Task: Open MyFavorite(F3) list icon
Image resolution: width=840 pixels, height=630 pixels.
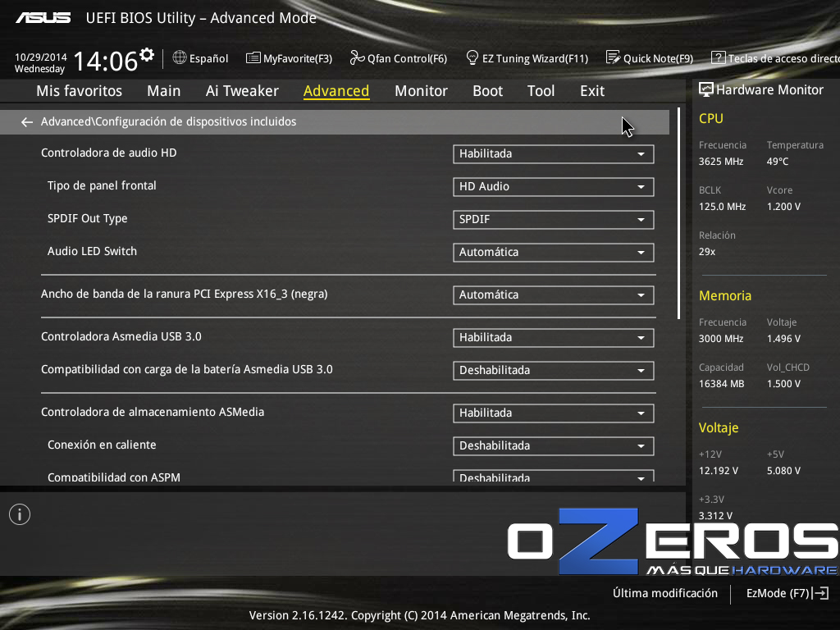Action: click(253, 58)
